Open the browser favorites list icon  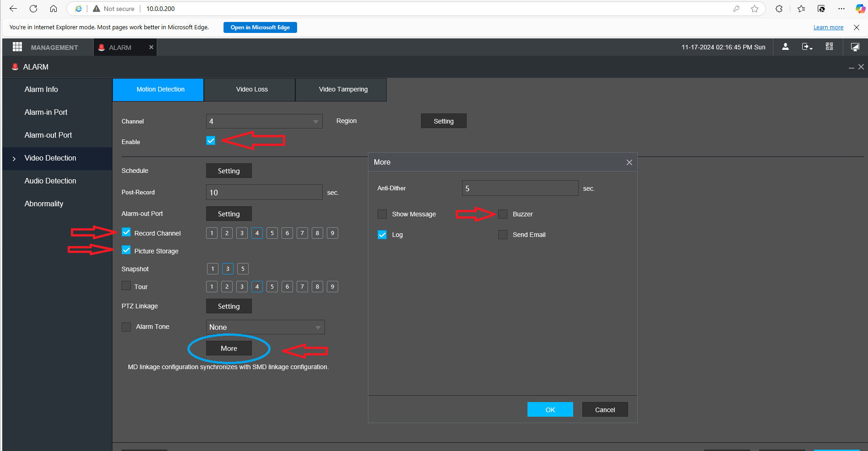pos(801,9)
